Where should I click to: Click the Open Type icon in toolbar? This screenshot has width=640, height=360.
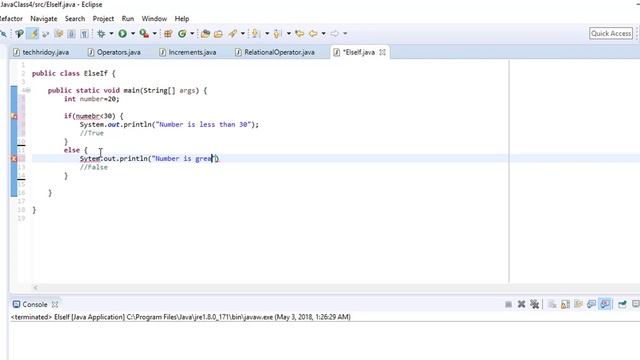[205, 33]
